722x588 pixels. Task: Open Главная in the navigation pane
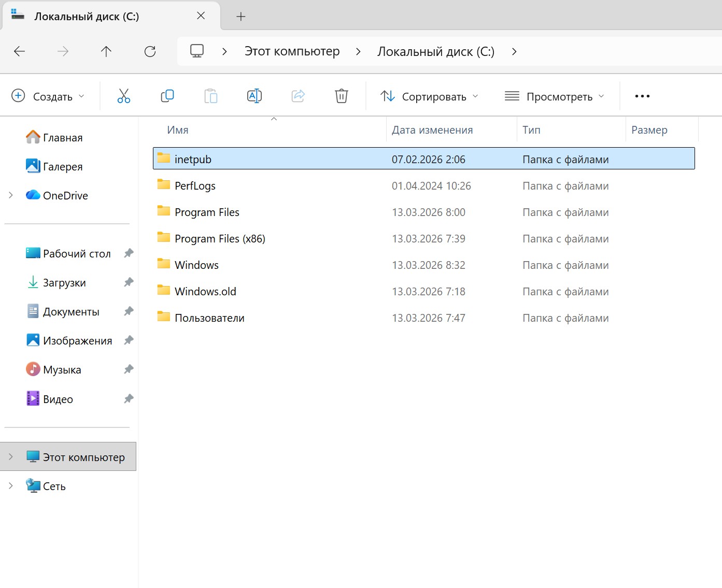coord(54,137)
